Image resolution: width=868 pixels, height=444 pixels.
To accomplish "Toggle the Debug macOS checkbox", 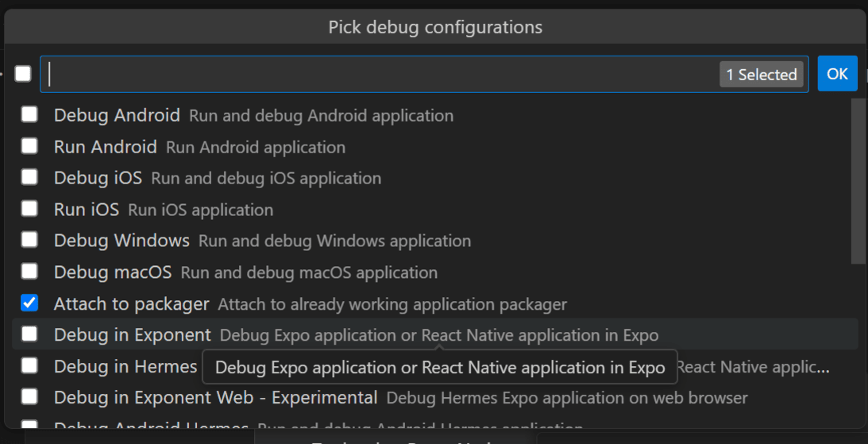I will 29,272.
